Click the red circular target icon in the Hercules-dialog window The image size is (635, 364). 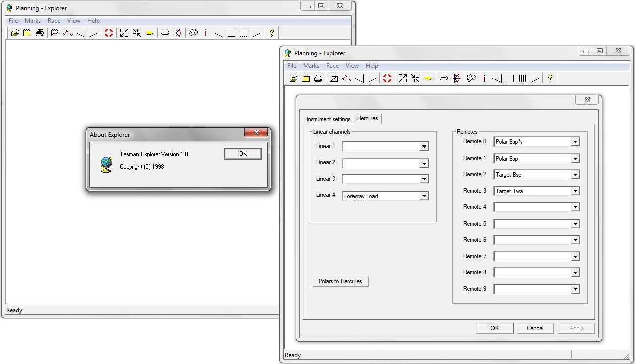(387, 79)
